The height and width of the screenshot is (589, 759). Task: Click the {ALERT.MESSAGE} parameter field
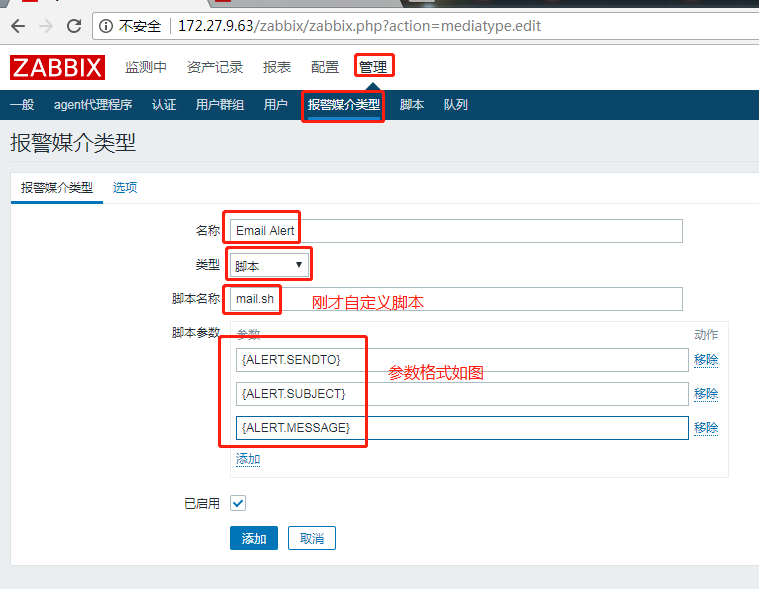[462, 428]
